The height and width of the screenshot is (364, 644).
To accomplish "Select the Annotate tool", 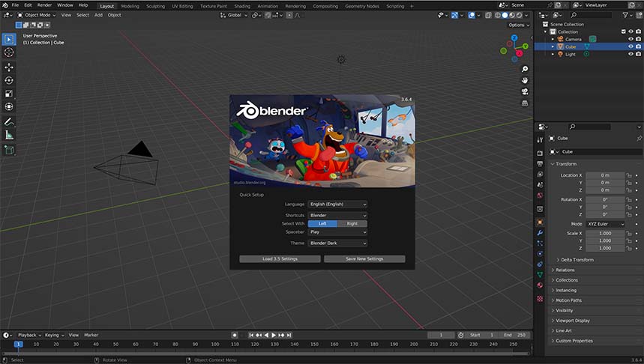I will coord(9,121).
